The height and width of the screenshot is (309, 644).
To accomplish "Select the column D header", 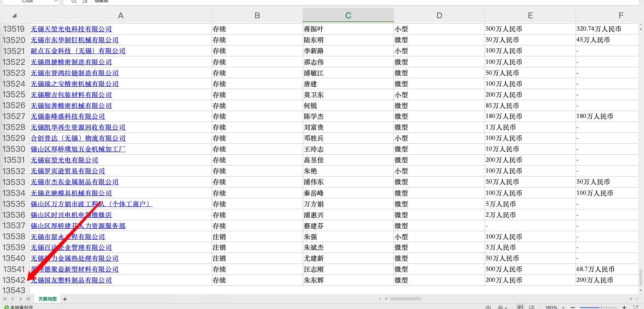I will pyautogui.click(x=439, y=16).
